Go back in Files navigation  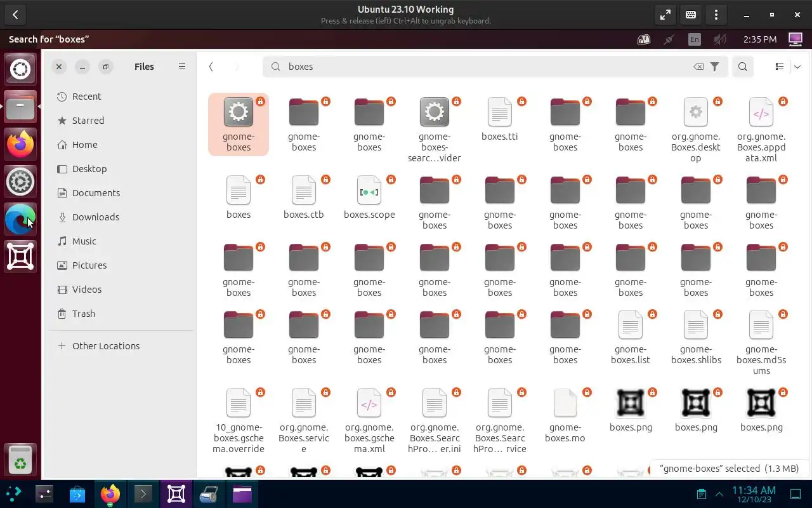[211, 67]
